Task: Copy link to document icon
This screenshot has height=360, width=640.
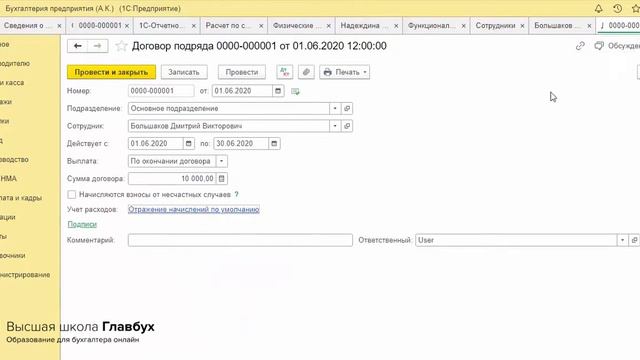Action: 580,46
